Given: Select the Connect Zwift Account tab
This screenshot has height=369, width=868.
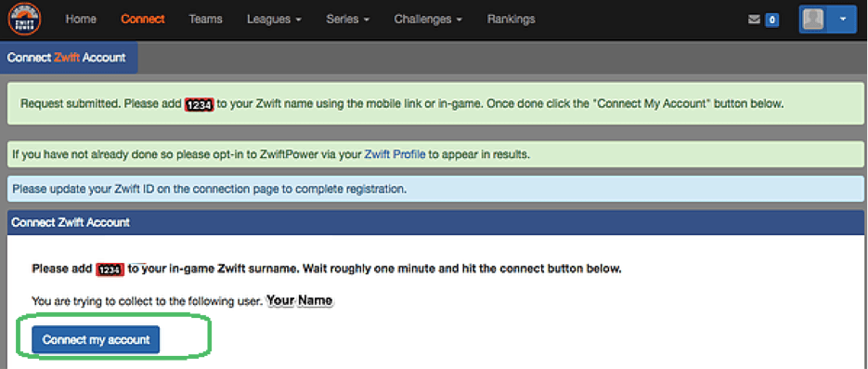Looking at the screenshot, I should [68, 58].
